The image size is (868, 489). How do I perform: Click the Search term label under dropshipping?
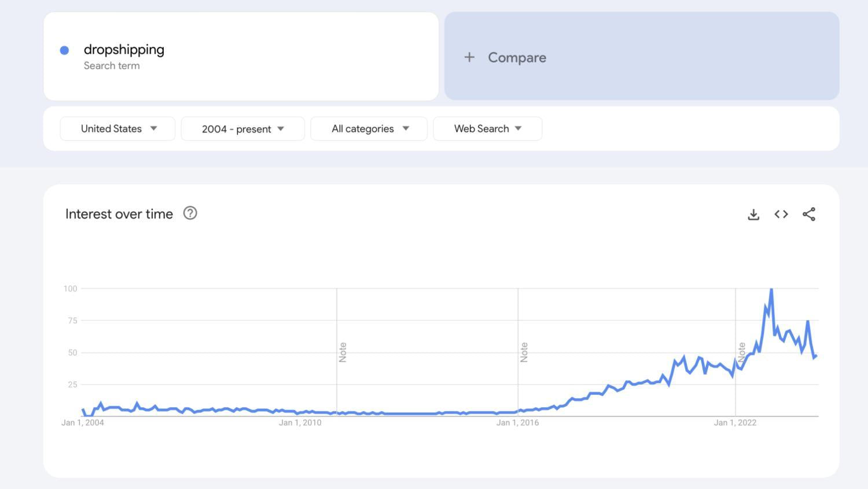click(x=112, y=65)
